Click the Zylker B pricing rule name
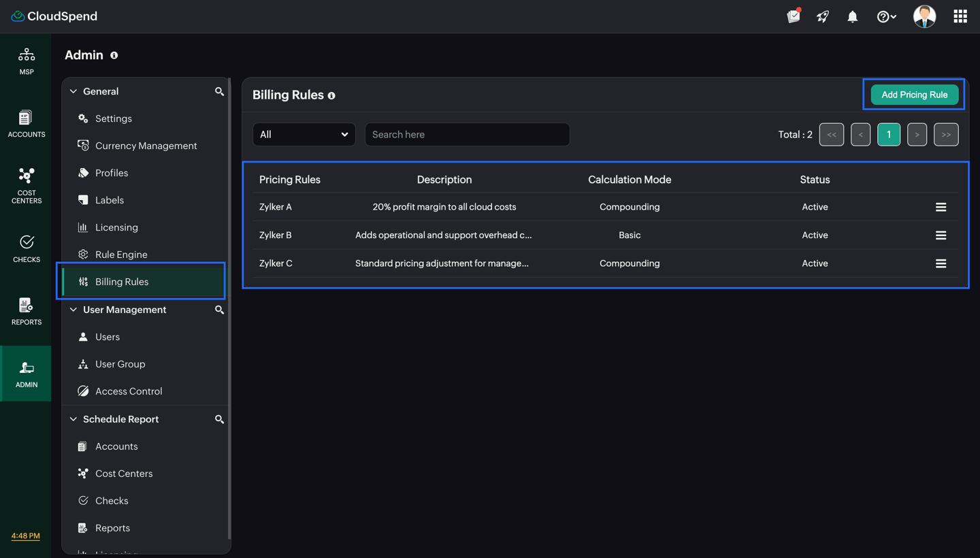The height and width of the screenshot is (558, 980). tap(276, 235)
